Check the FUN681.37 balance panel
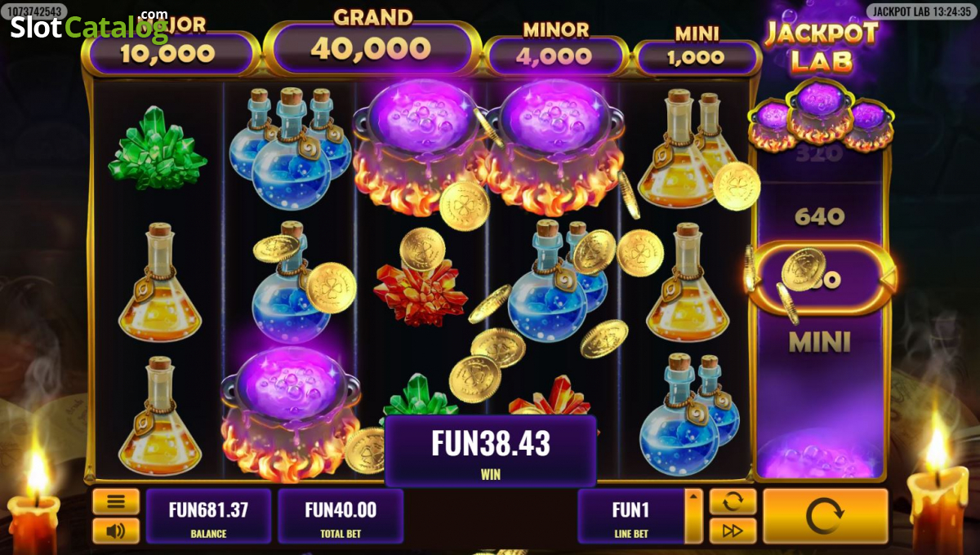 tap(208, 516)
